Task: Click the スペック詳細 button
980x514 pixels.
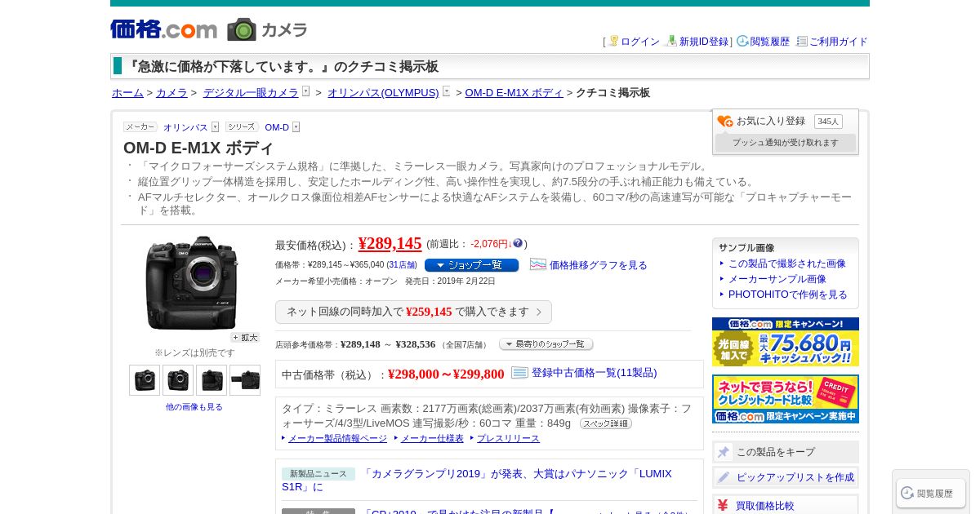Action: coord(606,423)
